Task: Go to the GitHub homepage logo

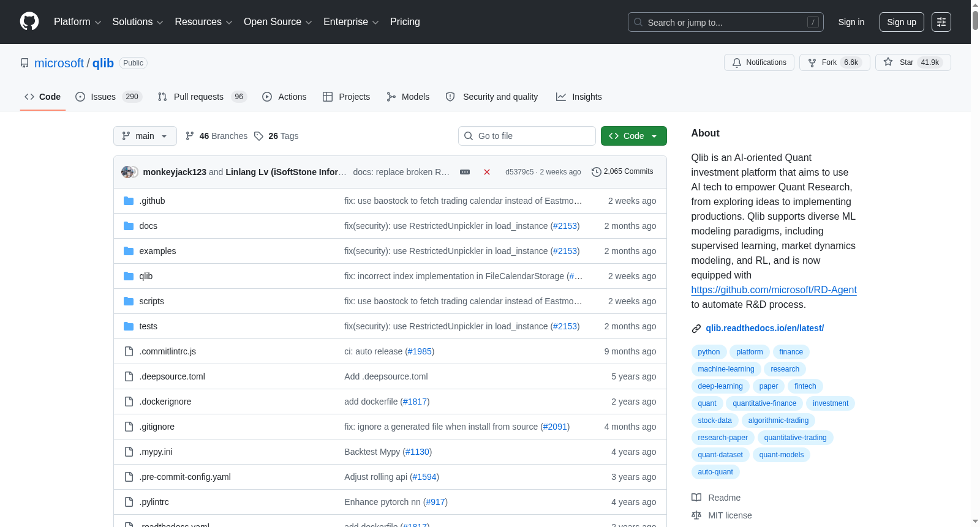Action: [29, 22]
